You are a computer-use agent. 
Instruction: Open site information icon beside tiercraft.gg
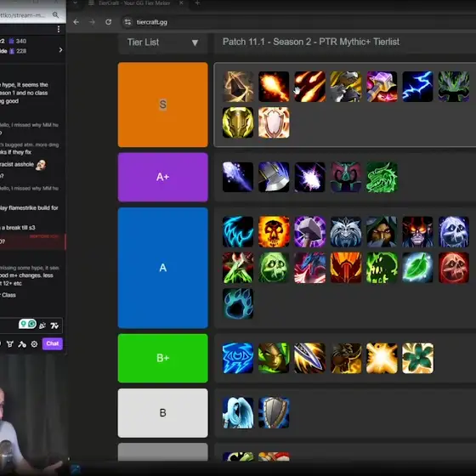(x=127, y=22)
